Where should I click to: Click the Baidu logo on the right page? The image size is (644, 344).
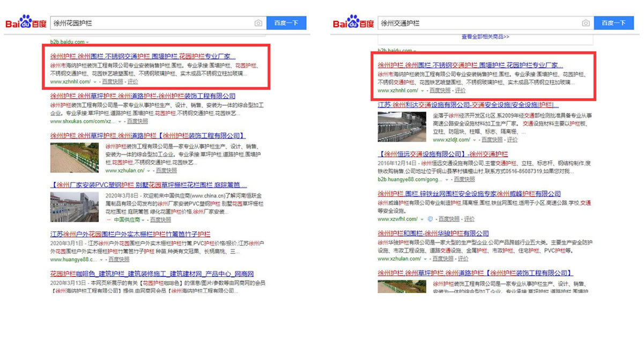352,24
